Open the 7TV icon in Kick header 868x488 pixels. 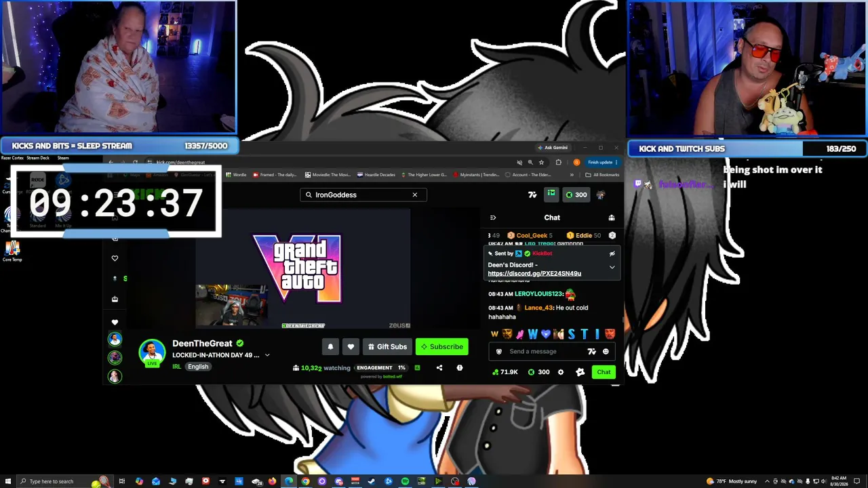pyautogui.click(x=532, y=195)
